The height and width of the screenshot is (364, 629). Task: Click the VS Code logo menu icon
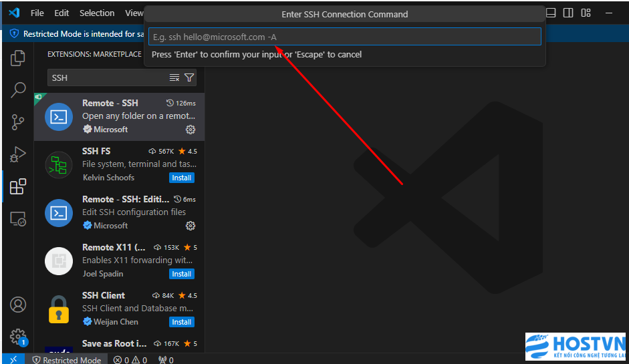tap(14, 13)
